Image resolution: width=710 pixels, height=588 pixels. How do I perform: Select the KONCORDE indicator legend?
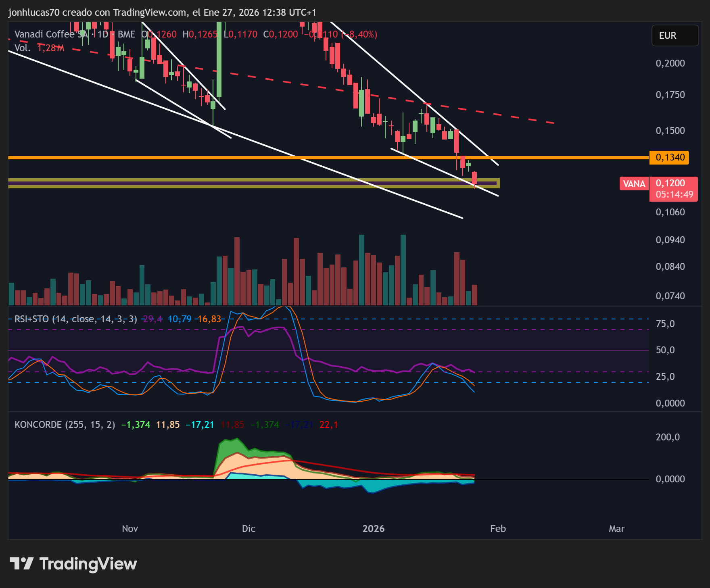coord(65,425)
